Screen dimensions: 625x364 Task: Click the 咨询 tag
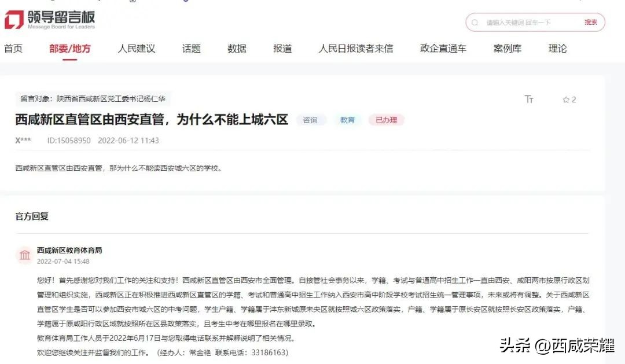click(311, 120)
